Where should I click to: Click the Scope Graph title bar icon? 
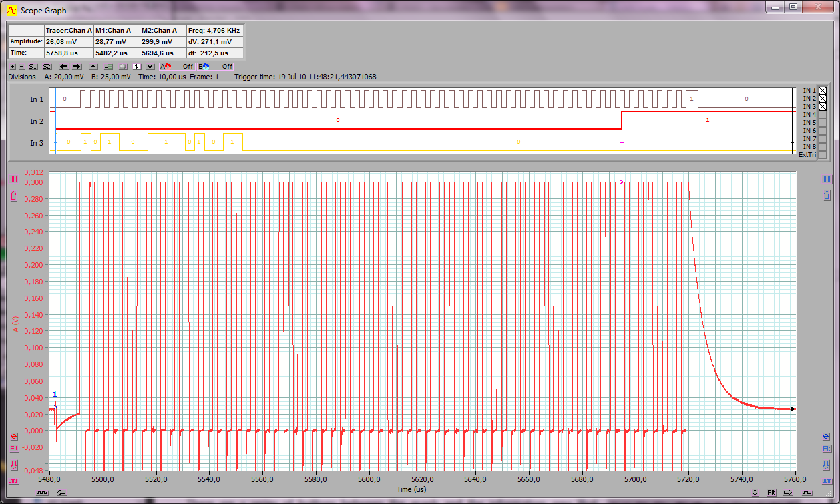(x=11, y=10)
